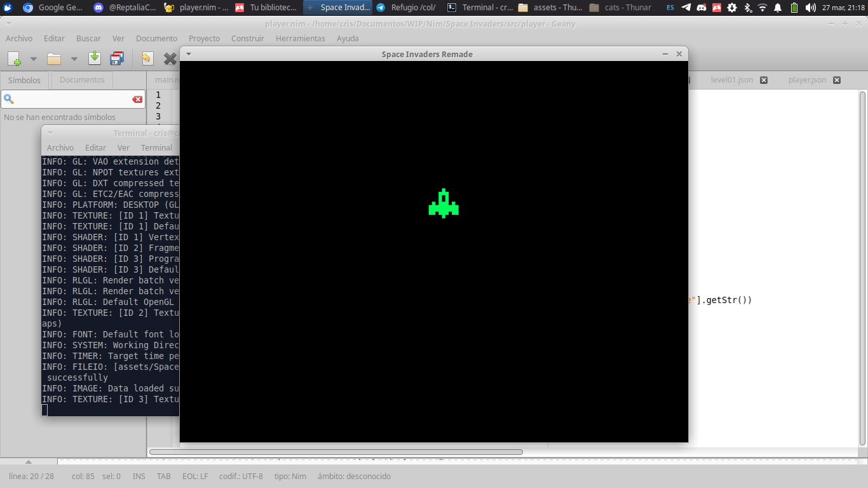
Task: Expand the recent files dropdown arrow
Action: (74, 59)
